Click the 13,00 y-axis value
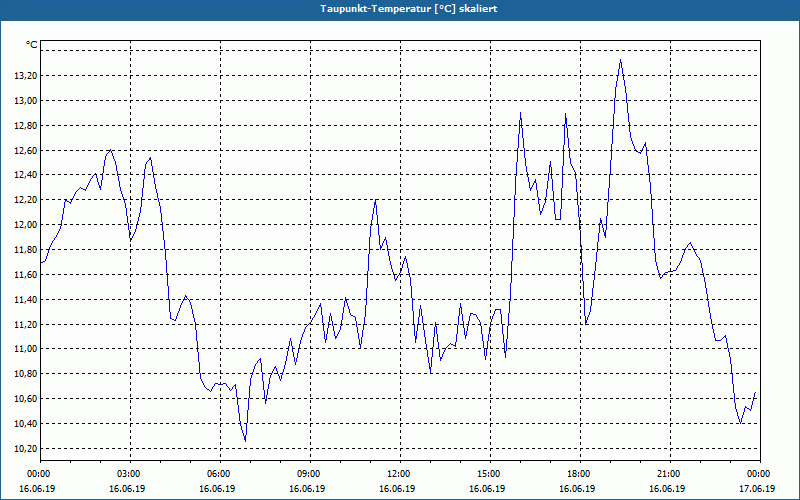The image size is (800, 500). [26, 101]
